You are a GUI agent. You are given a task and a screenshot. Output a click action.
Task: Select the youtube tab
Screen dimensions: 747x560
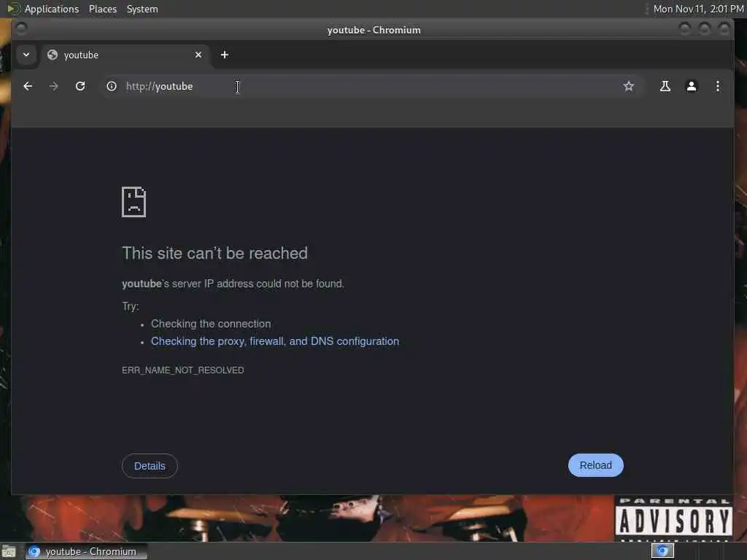tap(125, 55)
